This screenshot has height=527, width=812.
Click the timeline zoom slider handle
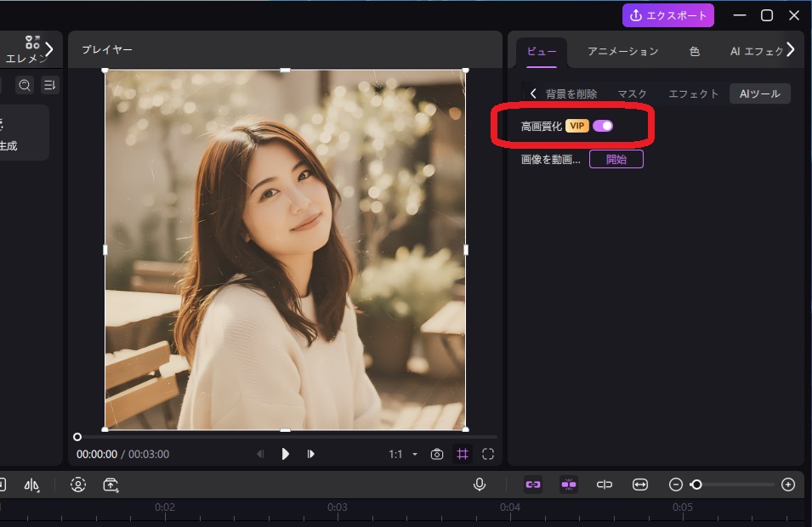click(696, 484)
